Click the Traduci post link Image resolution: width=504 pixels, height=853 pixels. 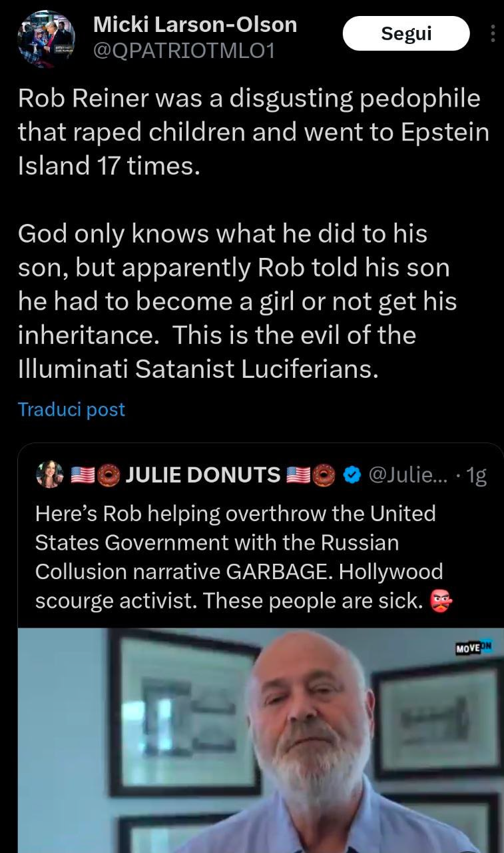pos(71,409)
